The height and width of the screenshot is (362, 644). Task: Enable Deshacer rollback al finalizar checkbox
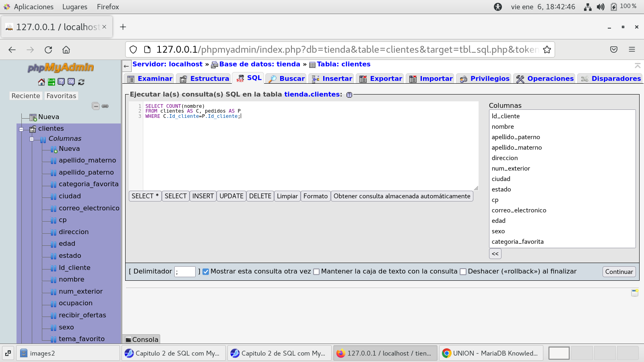click(x=463, y=271)
